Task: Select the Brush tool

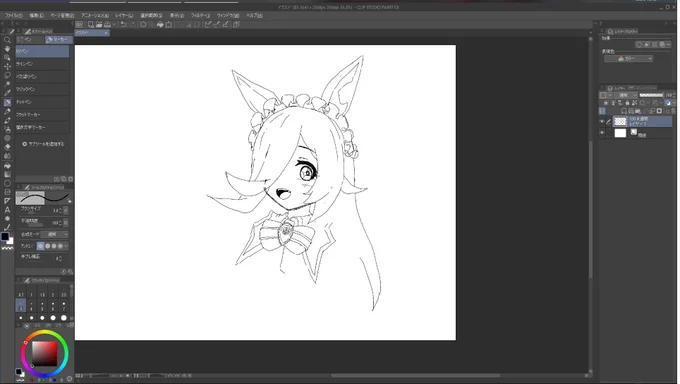Action: pyautogui.click(x=7, y=120)
